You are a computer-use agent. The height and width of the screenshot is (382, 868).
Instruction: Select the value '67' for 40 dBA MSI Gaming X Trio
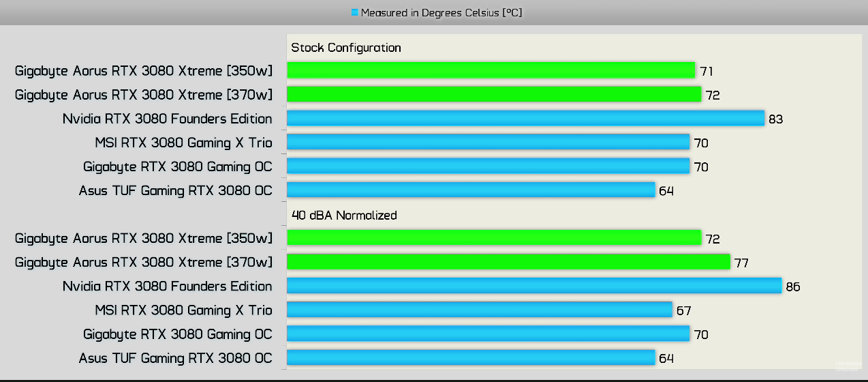(x=683, y=311)
